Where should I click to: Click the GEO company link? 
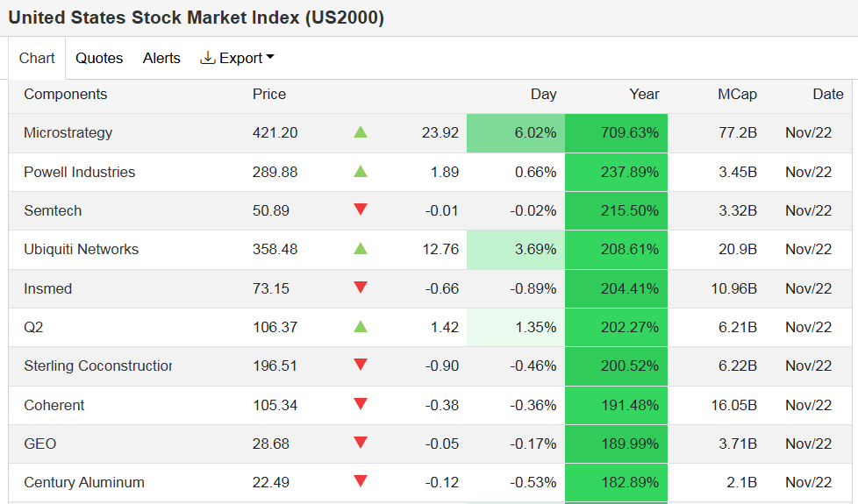(x=40, y=444)
